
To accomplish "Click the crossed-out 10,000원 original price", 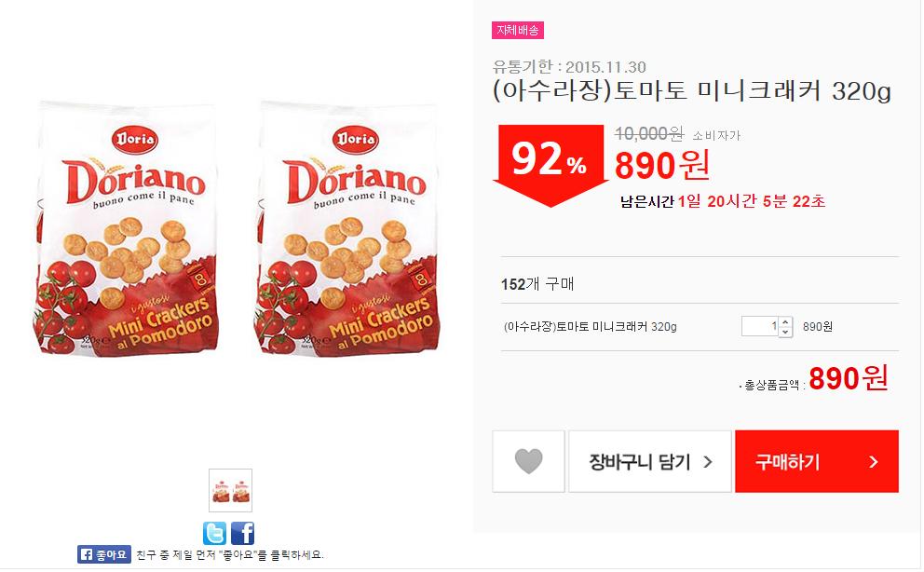I will [x=649, y=134].
